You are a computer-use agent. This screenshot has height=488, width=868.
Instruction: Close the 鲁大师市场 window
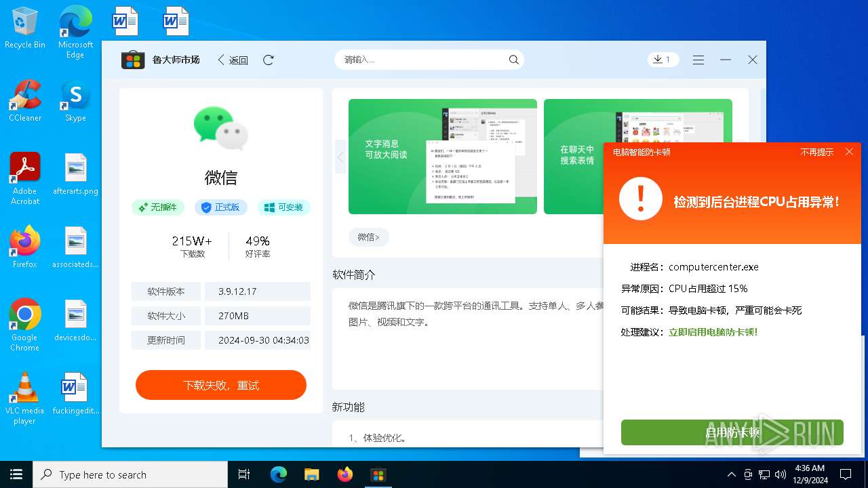coord(753,60)
